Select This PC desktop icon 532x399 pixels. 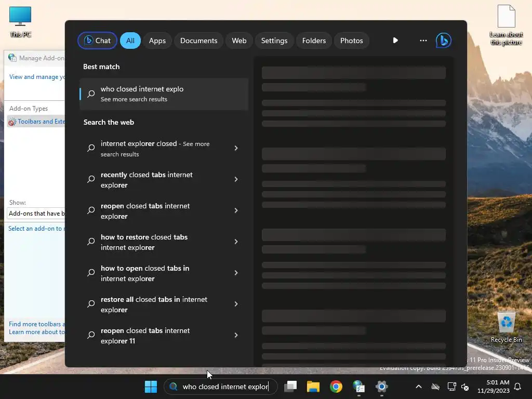click(x=20, y=22)
